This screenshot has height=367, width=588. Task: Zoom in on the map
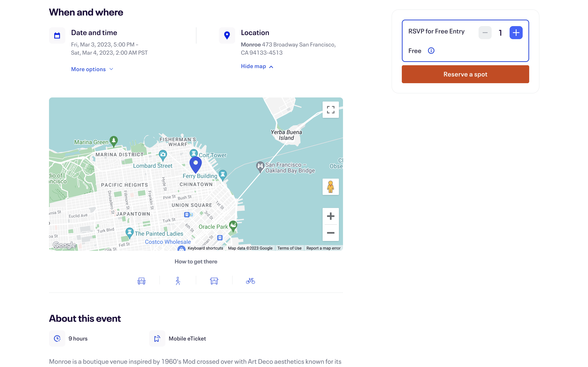point(331,216)
